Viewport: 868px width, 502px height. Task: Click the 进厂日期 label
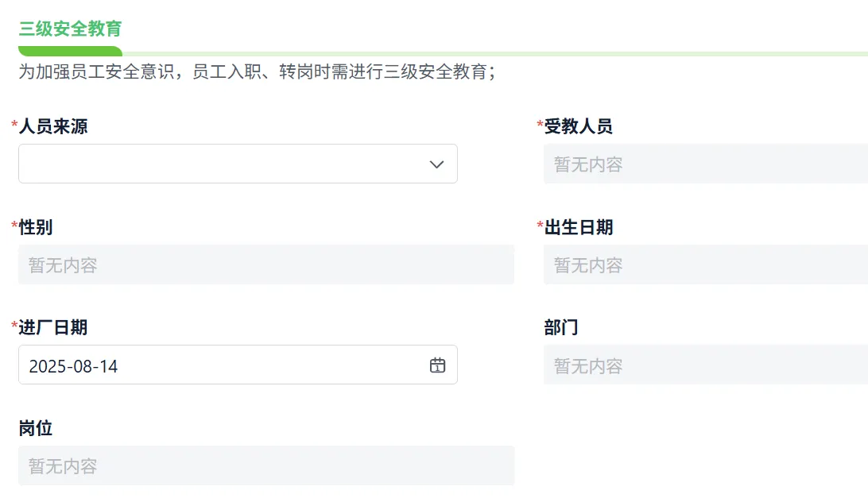pos(53,327)
